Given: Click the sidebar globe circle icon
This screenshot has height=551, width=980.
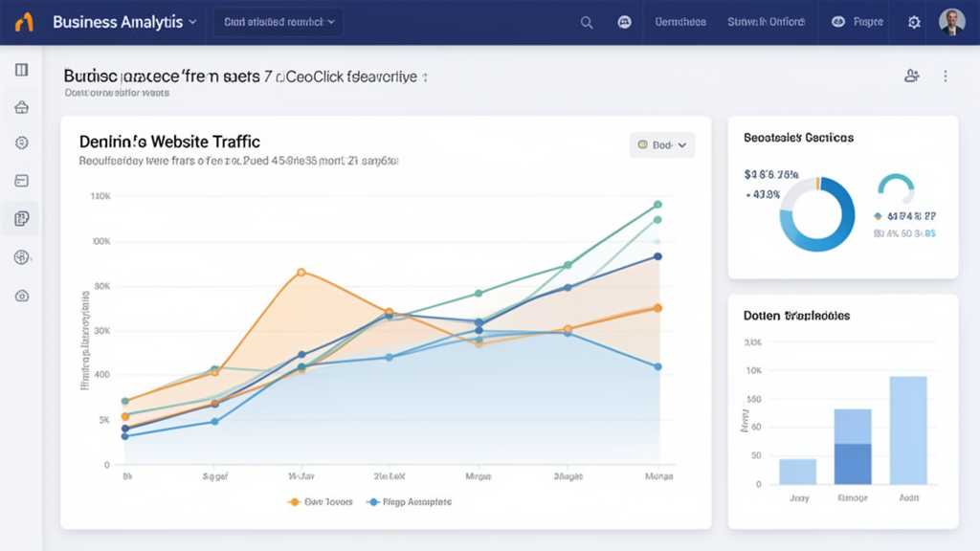Looking at the screenshot, I should pos(22,257).
